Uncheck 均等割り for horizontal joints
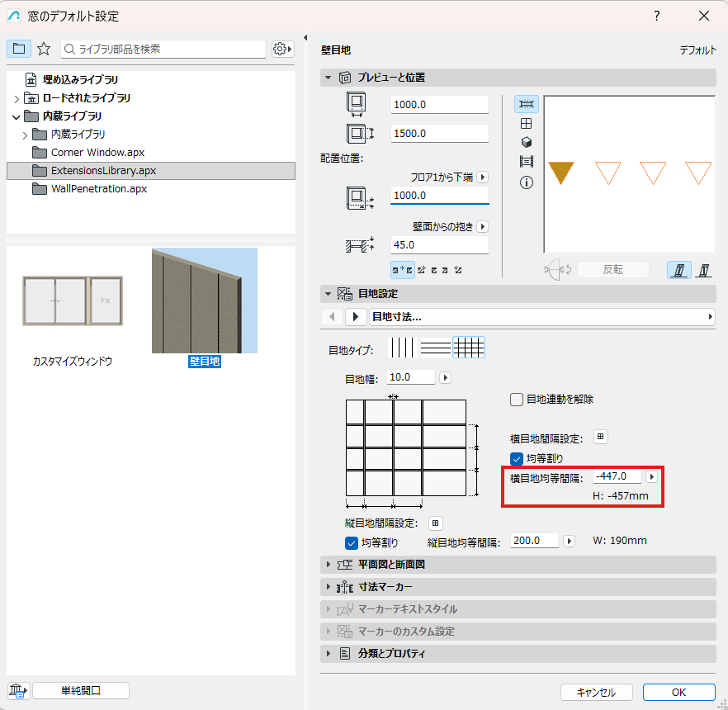The width and height of the screenshot is (728, 710). point(517,459)
